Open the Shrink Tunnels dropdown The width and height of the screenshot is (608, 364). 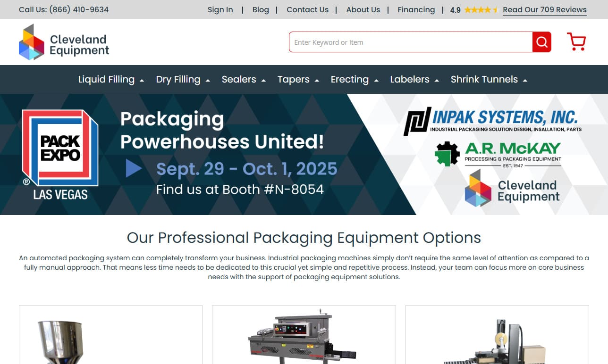click(x=489, y=79)
